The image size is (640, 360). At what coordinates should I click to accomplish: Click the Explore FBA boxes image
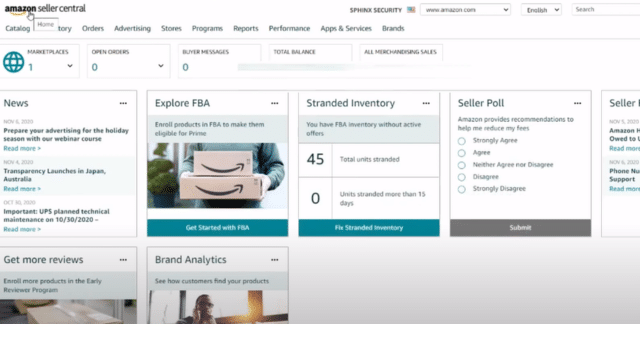click(218, 176)
